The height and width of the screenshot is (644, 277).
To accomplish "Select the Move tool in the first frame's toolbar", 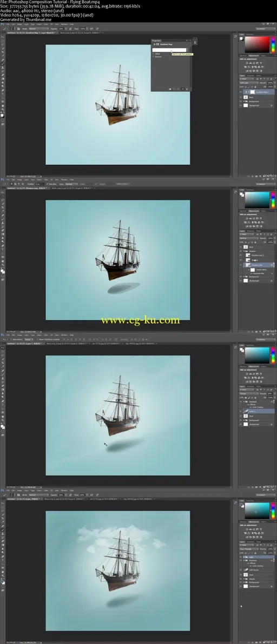I will (x=3, y=37).
